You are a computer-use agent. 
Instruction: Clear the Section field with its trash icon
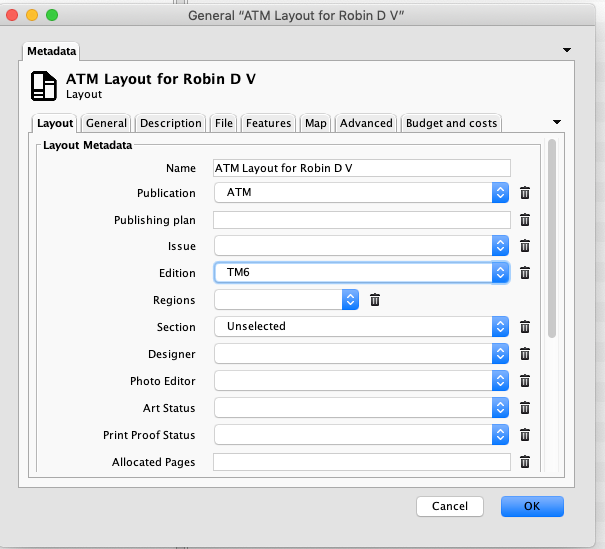(x=525, y=327)
